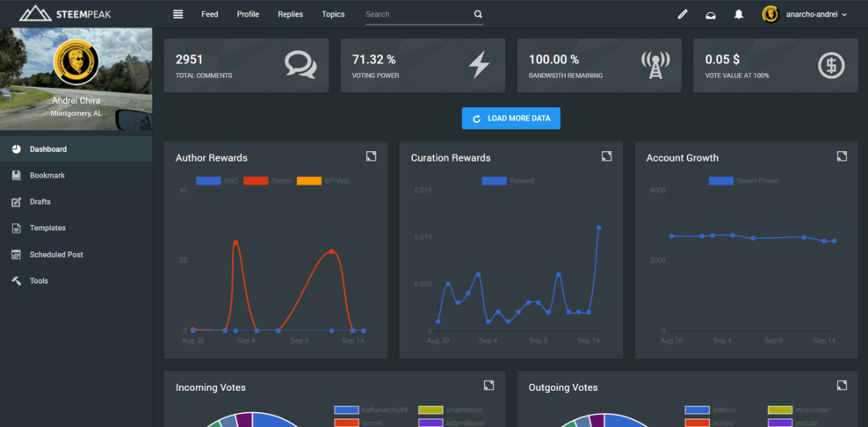Open Drafts in the sidebar
The width and height of the screenshot is (868, 427).
(76, 201)
